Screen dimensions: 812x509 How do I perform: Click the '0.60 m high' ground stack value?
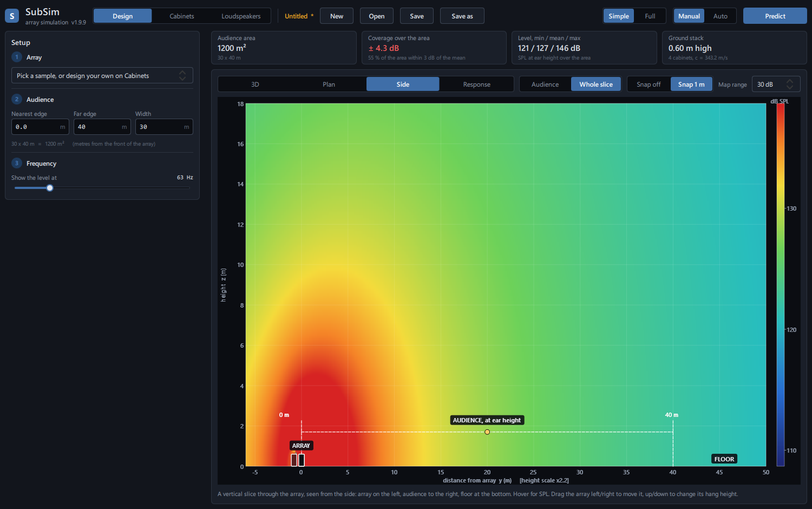click(690, 48)
